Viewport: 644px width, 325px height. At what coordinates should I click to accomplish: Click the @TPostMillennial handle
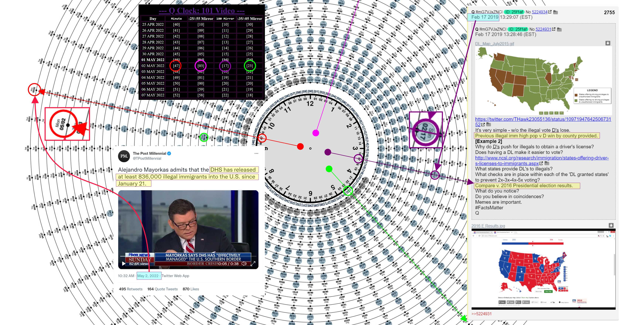(x=147, y=158)
